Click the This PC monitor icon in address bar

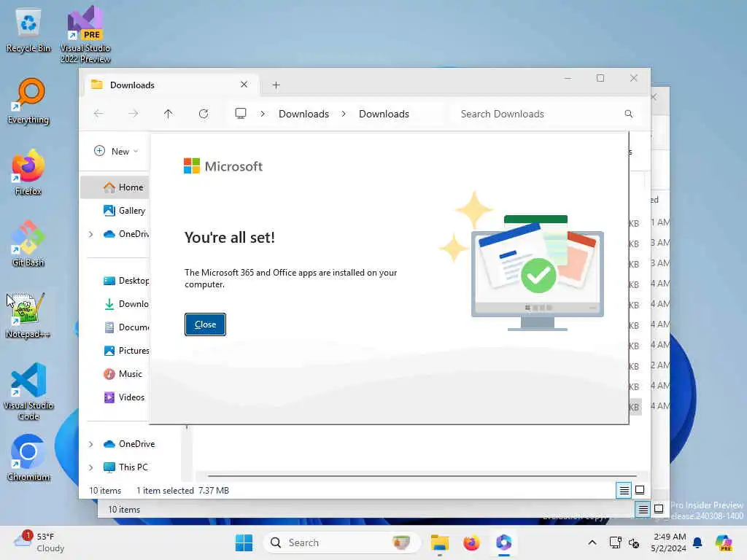[241, 114]
